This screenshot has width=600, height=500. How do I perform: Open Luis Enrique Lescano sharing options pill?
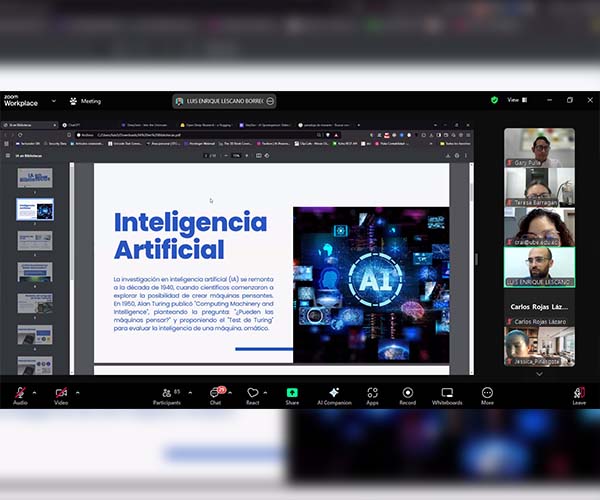[x=224, y=101]
